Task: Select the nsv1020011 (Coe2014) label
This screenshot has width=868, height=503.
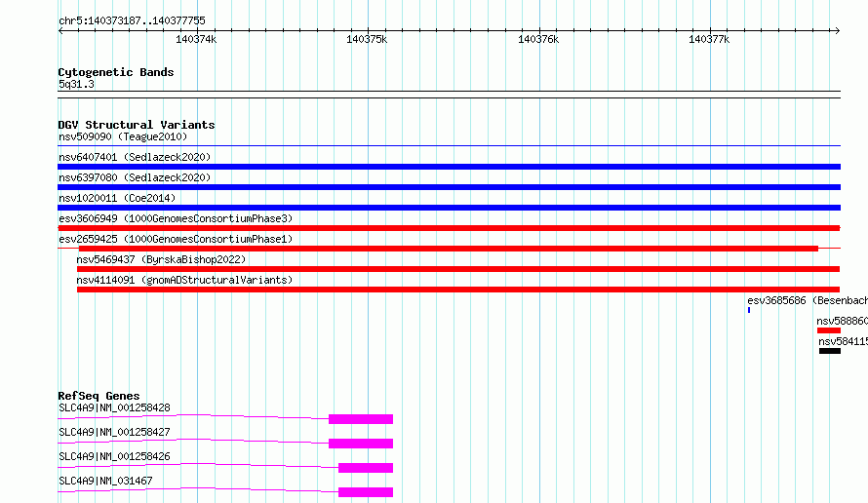Action: (x=117, y=198)
